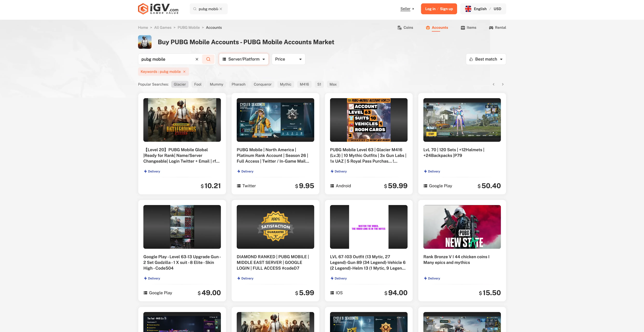Switch to the Coins tab

click(405, 27)
